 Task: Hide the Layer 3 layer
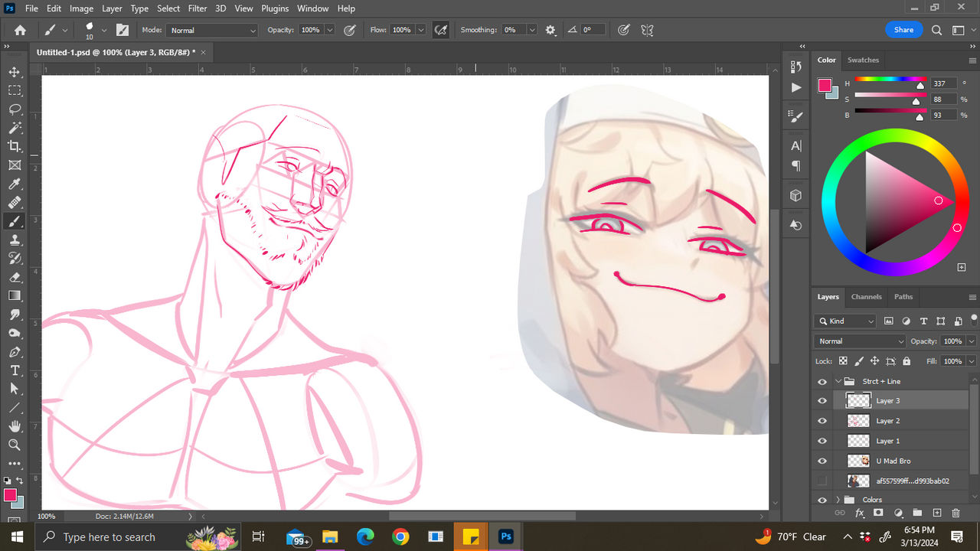822,401
